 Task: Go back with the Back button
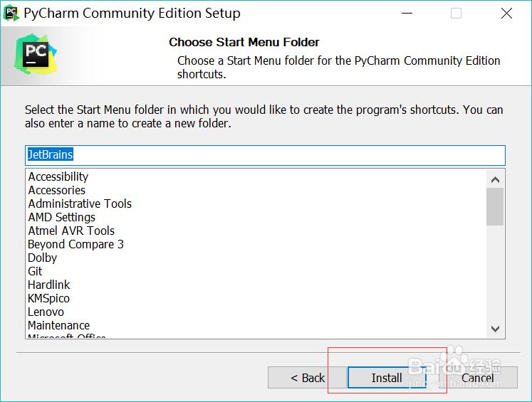307,378
